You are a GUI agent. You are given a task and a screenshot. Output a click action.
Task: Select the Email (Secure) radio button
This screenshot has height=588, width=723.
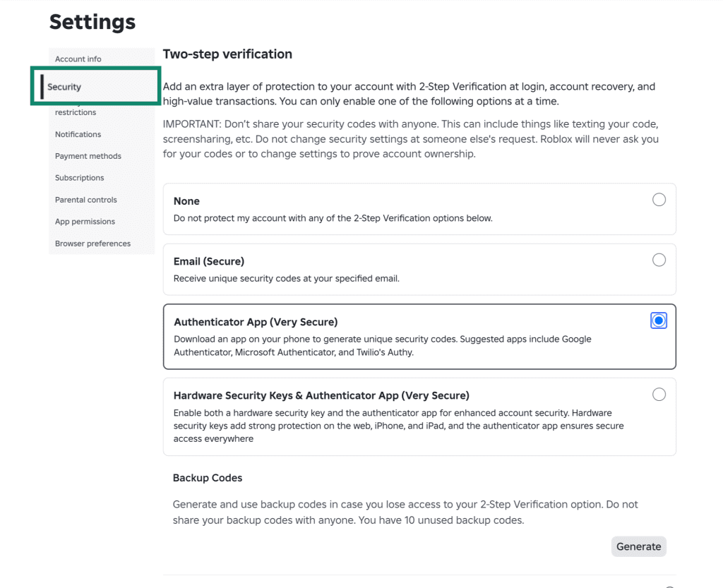659,260
